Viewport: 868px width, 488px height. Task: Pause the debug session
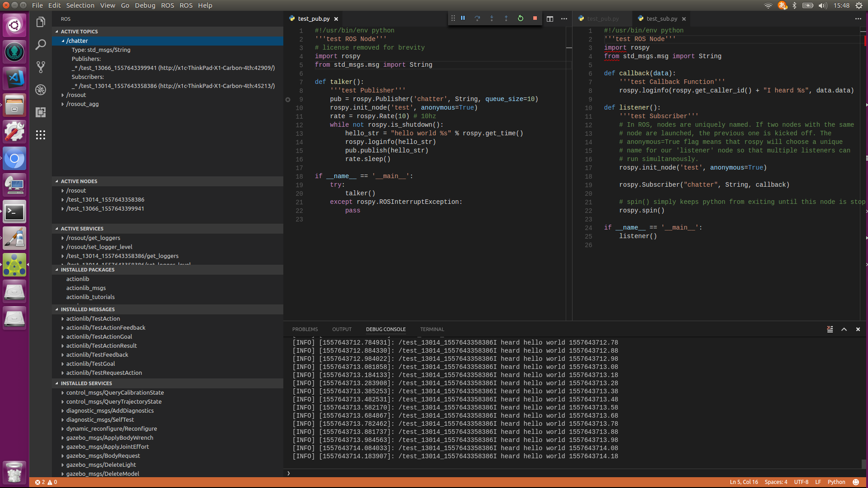[463, 18]
